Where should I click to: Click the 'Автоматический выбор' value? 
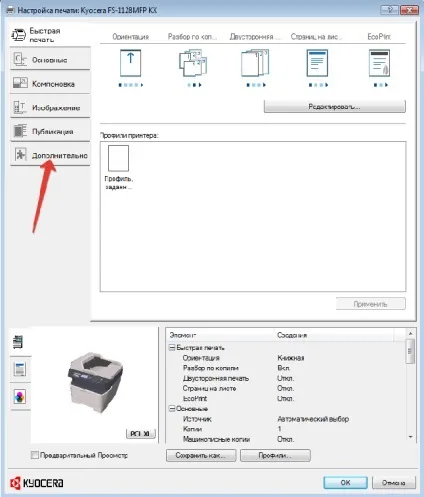coord(313,419)
